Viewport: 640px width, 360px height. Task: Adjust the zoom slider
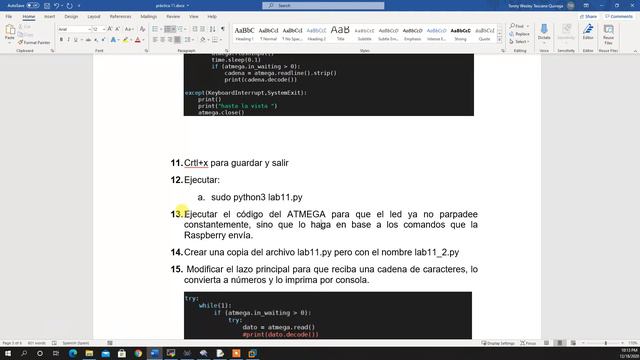point(605,343)
